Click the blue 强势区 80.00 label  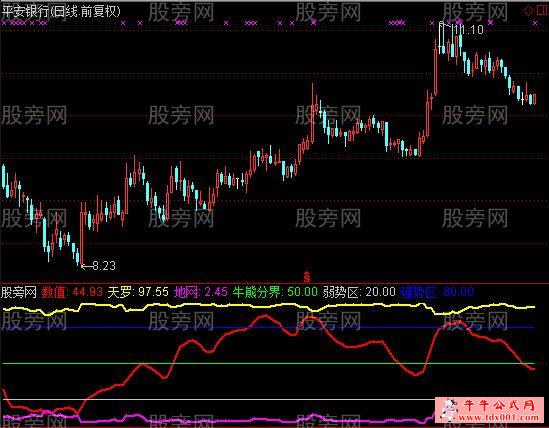coord(437,292)
